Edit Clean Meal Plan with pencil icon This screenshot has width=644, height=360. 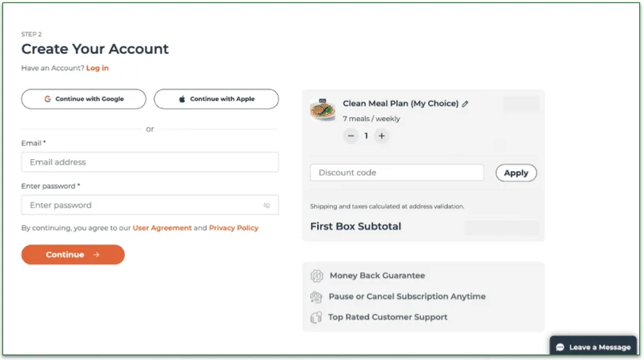tap(465, 104)
